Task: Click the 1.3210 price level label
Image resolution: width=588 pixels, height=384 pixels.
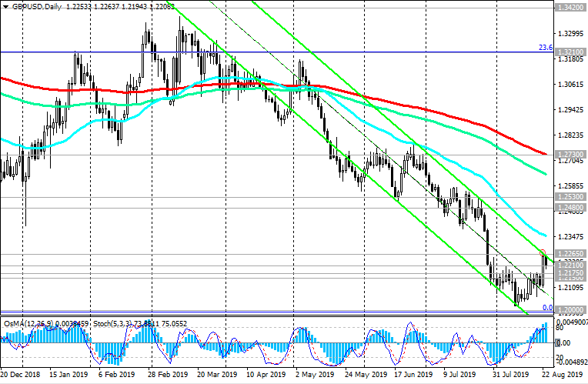Action: click(x=570, y=52)
